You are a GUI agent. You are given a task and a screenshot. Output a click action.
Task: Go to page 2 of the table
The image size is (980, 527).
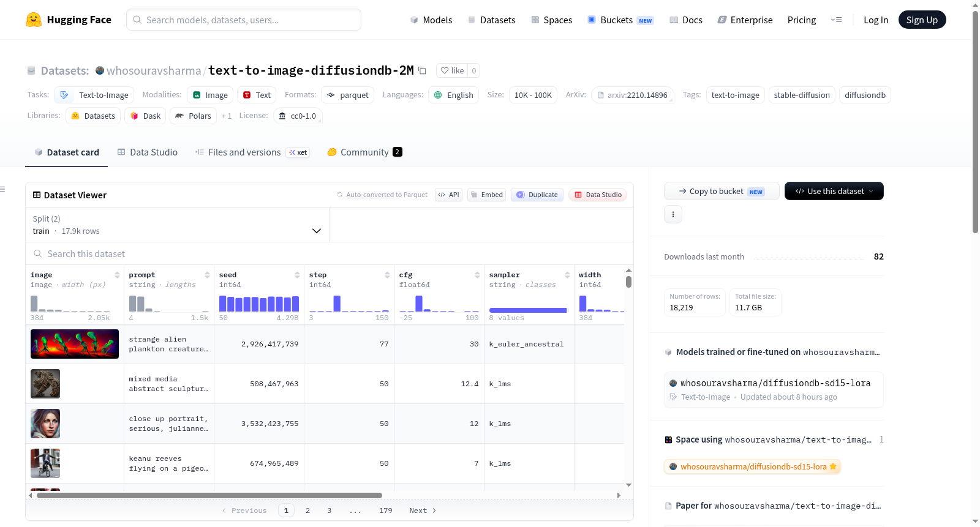(x=307, y=510)
